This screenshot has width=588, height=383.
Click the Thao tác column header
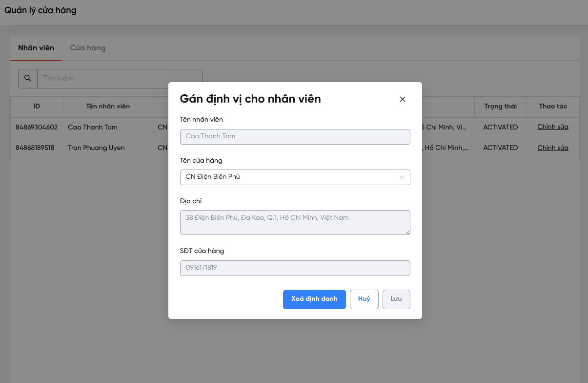pos(553,106)
